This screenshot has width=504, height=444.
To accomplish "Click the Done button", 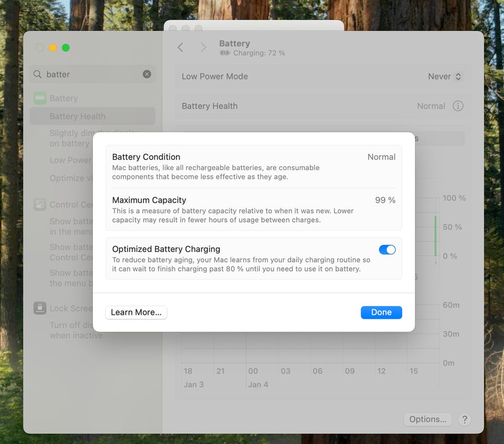I will coord(381,312).
